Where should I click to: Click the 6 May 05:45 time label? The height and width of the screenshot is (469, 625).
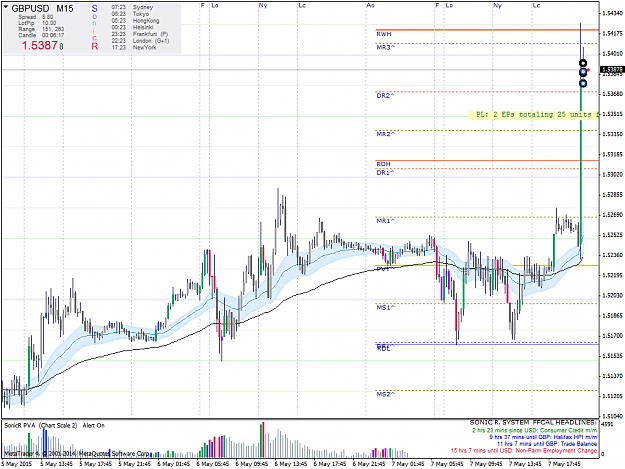[212, 464]
